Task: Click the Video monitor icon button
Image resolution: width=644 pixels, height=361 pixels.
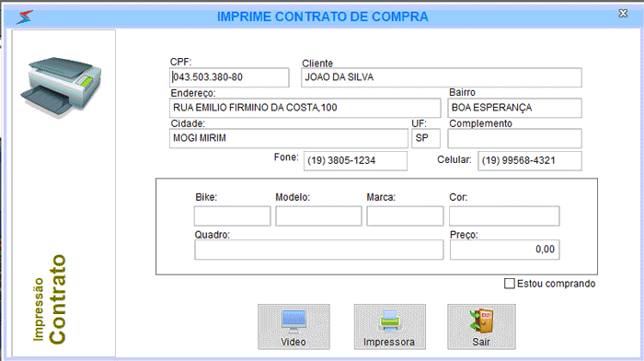Action: [x=293, y=327]
